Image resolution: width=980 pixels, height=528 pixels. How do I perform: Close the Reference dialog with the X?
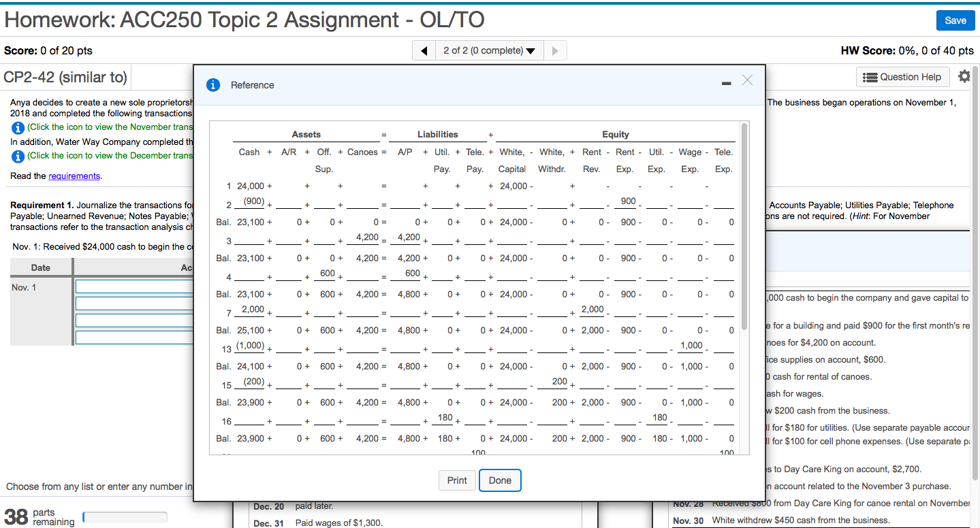(746, 80)
